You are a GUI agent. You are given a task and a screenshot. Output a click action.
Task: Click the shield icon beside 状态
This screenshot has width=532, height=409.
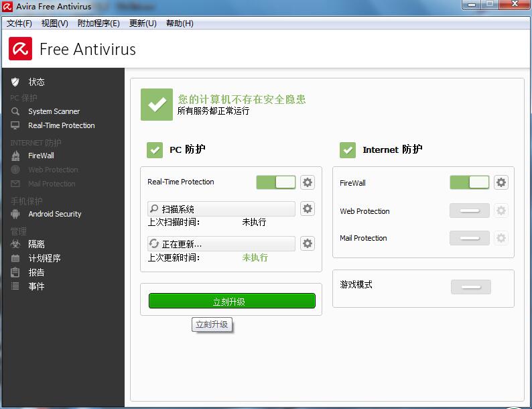click(x=15, y=82)
